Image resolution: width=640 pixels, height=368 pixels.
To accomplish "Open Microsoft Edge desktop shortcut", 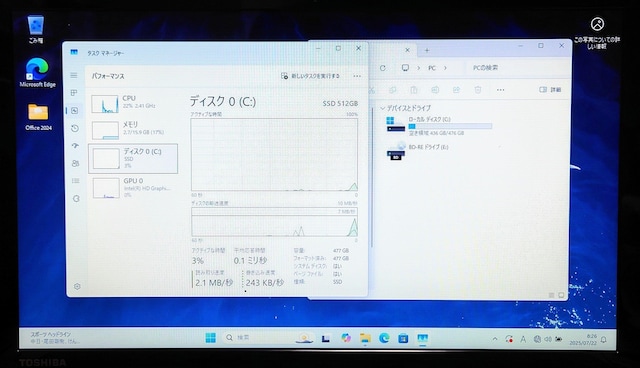I will click(38, 73).
